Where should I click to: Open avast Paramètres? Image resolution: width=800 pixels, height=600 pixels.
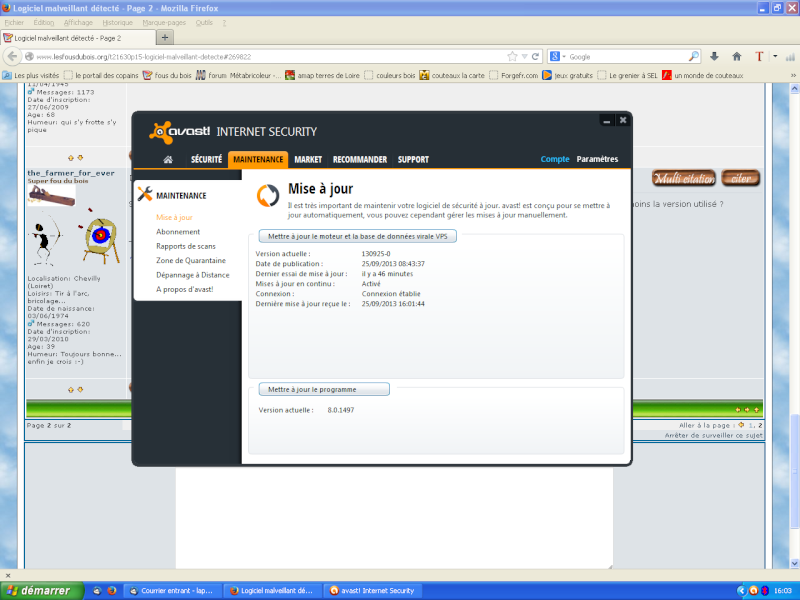pos(597,159)
